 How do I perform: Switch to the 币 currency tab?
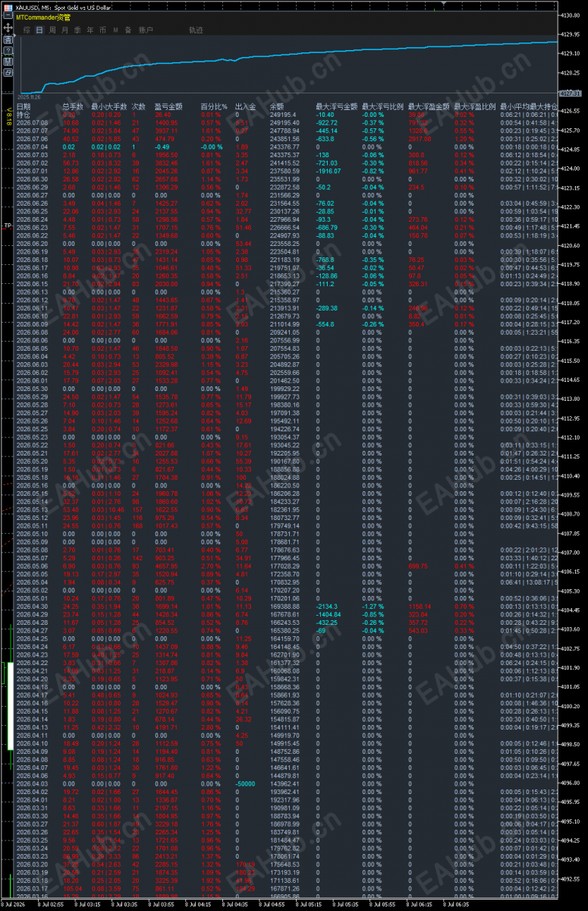pos(102,30)
